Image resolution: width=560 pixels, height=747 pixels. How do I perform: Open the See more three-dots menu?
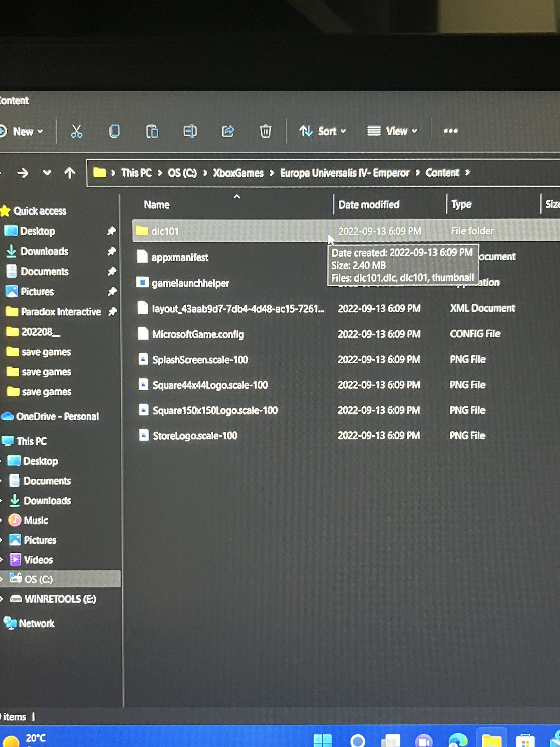(450, 131)
